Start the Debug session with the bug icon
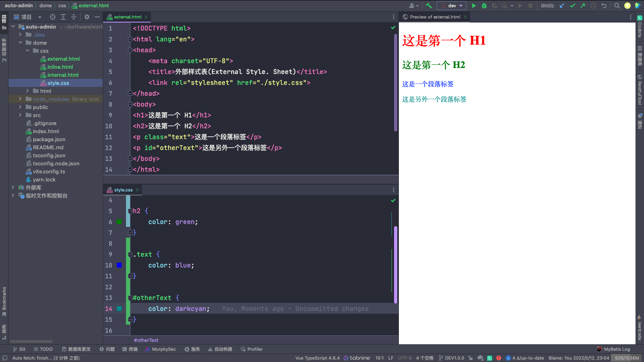The width and height of the screenshot is (644, 362). pos(484,6)
